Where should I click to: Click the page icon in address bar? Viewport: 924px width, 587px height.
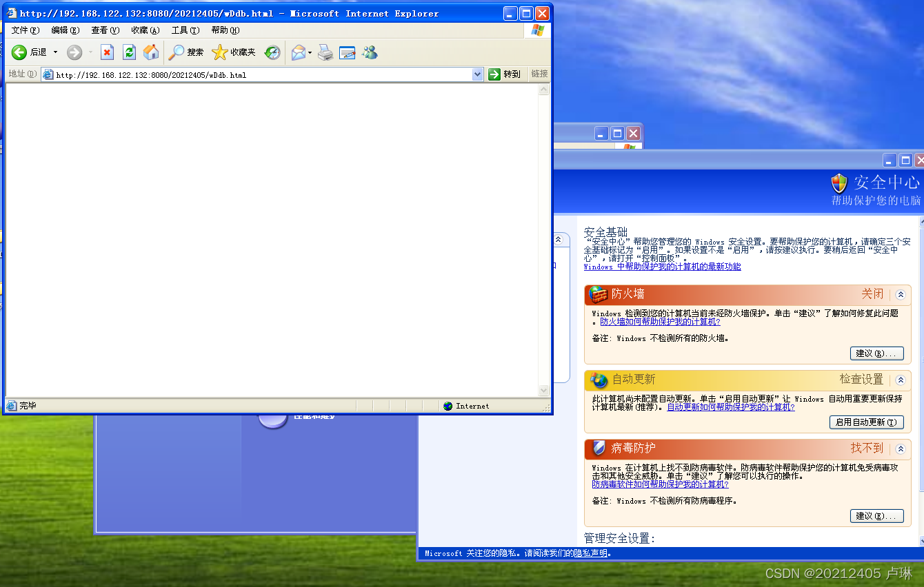48,74
